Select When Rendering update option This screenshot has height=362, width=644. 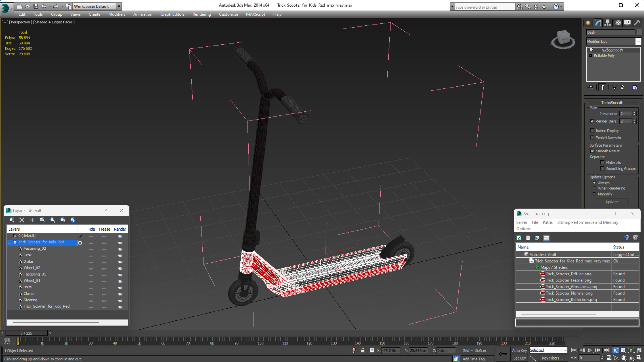pyautogui.click(x=595, y=188)
